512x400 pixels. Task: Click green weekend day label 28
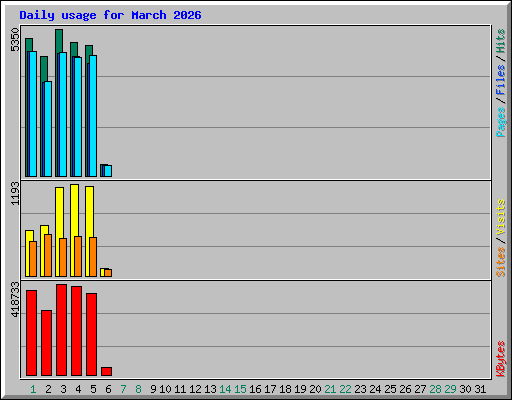click(435, 389)
